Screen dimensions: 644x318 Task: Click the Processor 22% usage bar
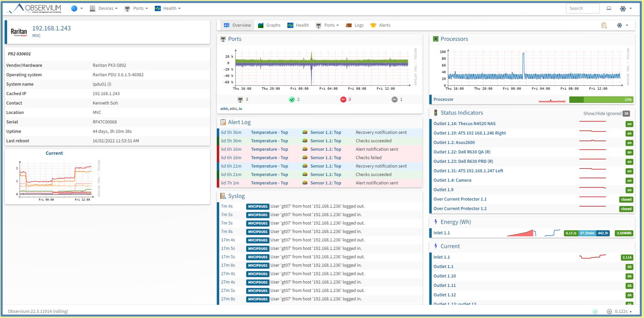[x=601, y=100]
